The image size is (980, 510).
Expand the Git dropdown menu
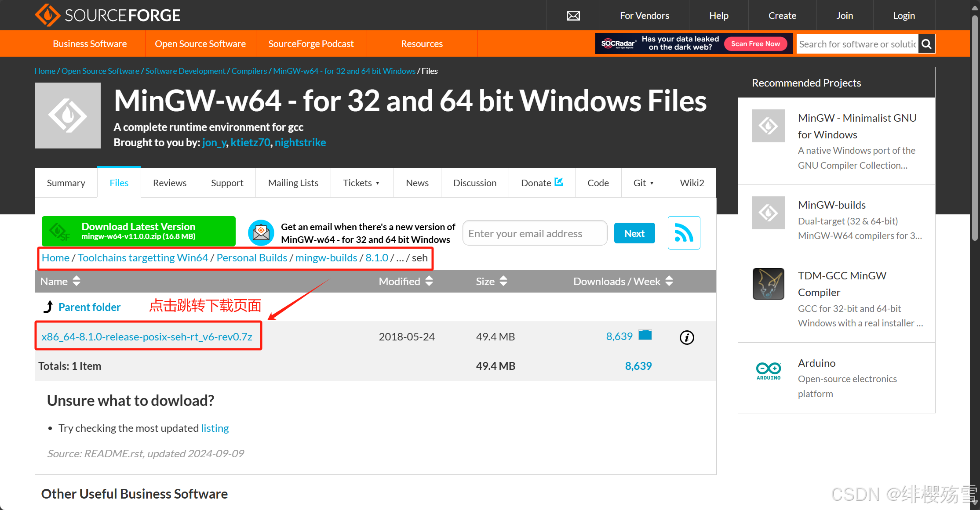(x=644, y=183)
